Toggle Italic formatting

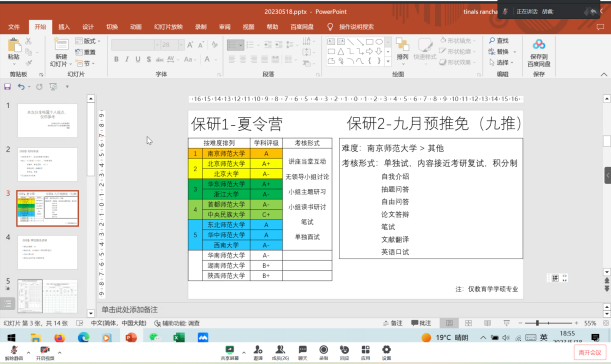[127, 59]
